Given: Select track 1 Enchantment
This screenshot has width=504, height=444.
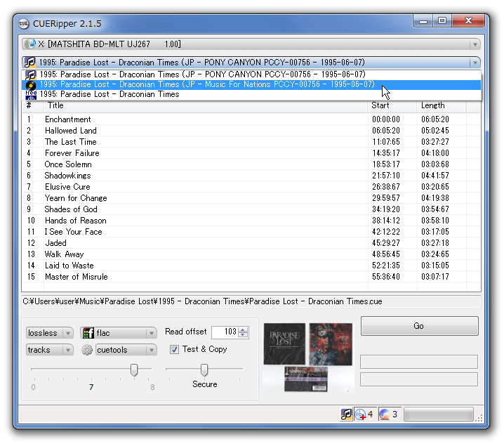Looking at the screenshot, I should pos(251,119).
